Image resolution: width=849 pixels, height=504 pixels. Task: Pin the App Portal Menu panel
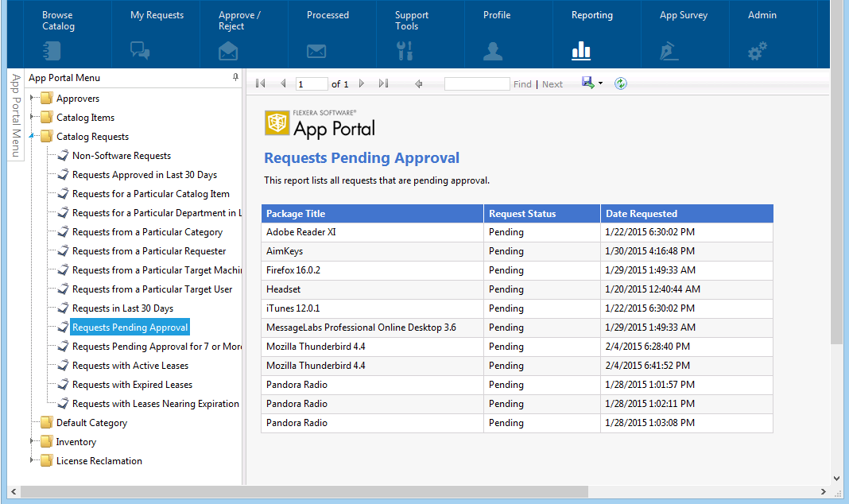235,77
